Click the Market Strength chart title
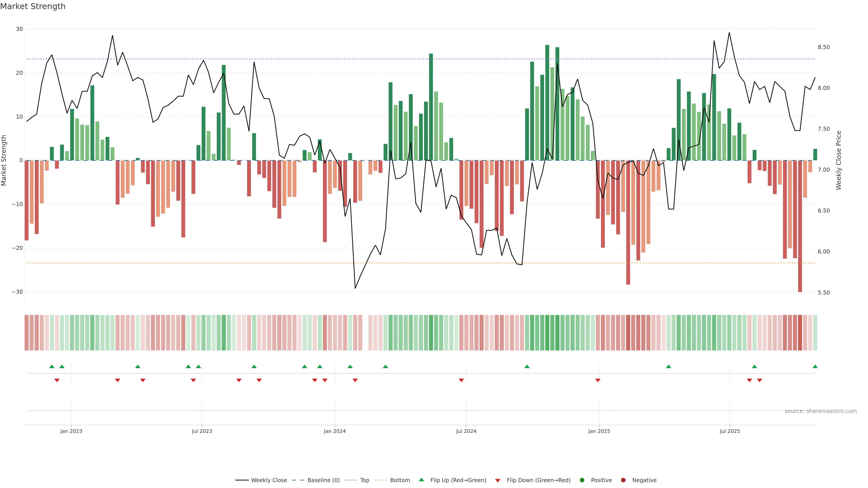868x488 pixels. [33, 6]
